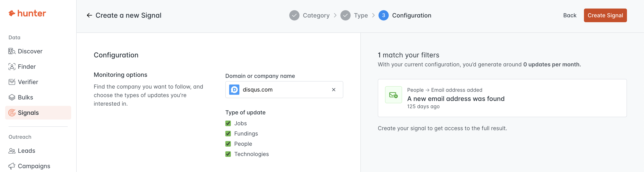Toggle the Fundings checkbox
The image size is (644, 172).
point(228,134)
